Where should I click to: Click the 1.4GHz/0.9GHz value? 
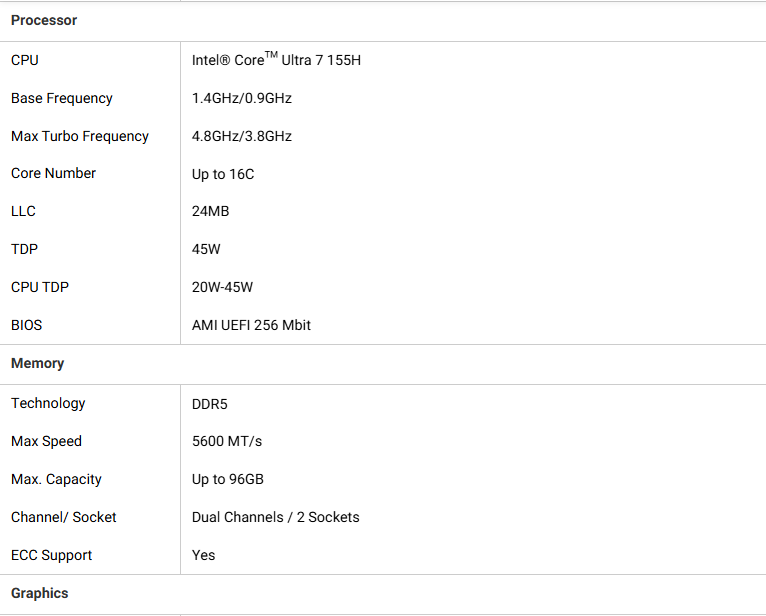[242, 98]
